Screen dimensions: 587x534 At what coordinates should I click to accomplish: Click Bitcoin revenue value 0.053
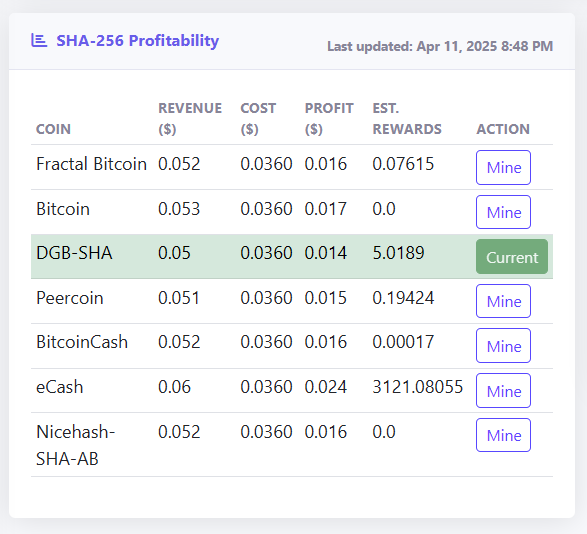(x=179, y=209)
